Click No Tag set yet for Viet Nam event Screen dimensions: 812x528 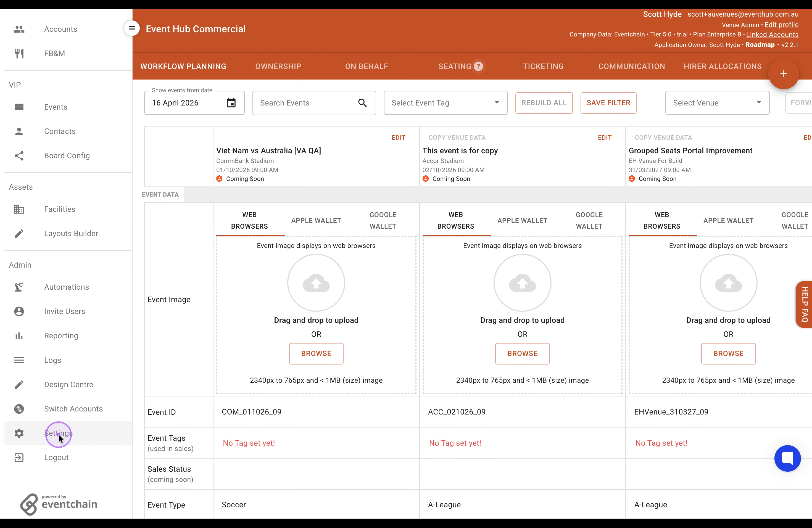(x=249, y=443)
